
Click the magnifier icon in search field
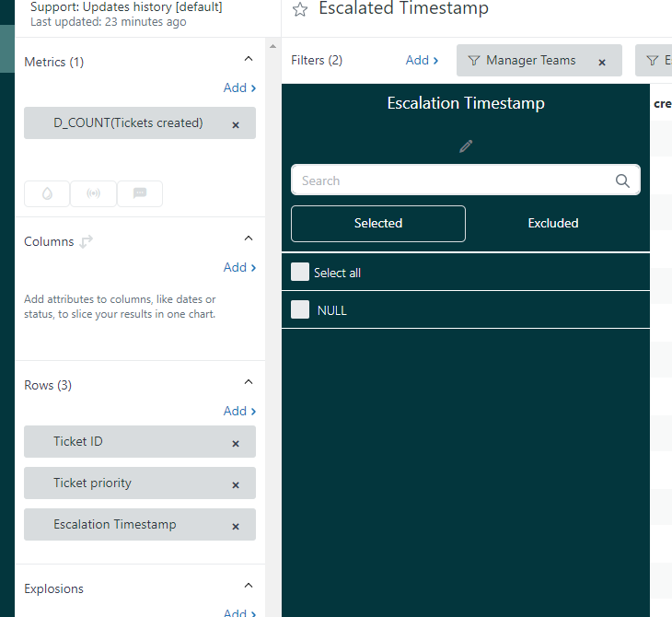click(622, 180)
